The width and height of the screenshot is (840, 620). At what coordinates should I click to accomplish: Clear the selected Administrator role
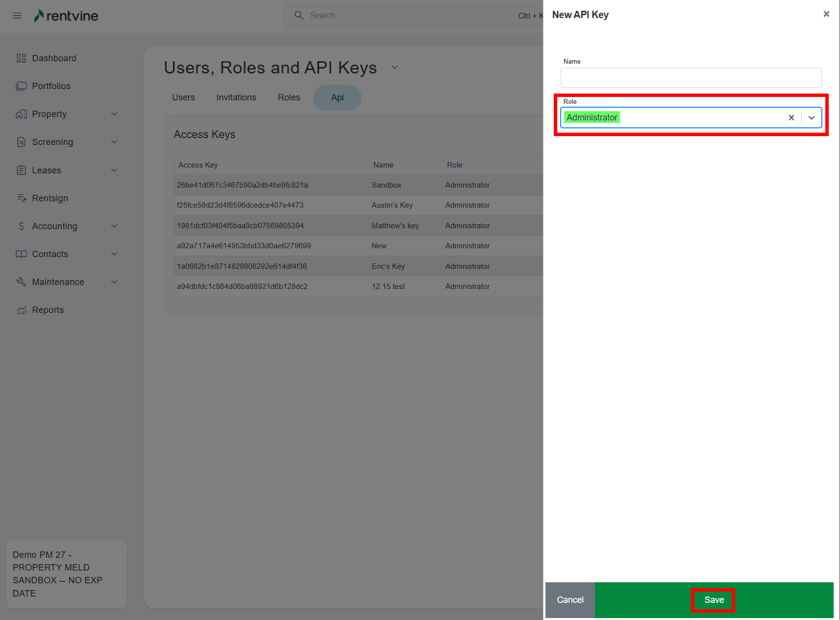[x=791, y=118]
